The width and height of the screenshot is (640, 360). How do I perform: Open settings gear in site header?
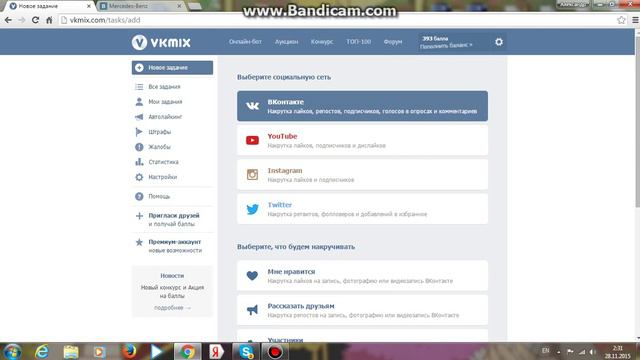pos(499,42)
